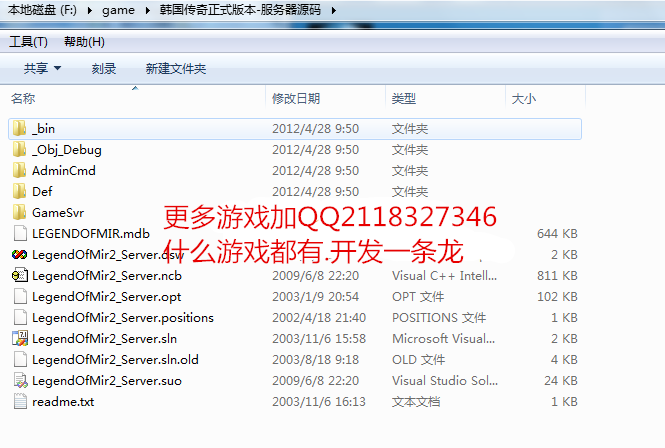Select the AdminCmd folder name
The image size is (665, 448).
(x=64, y=171)
